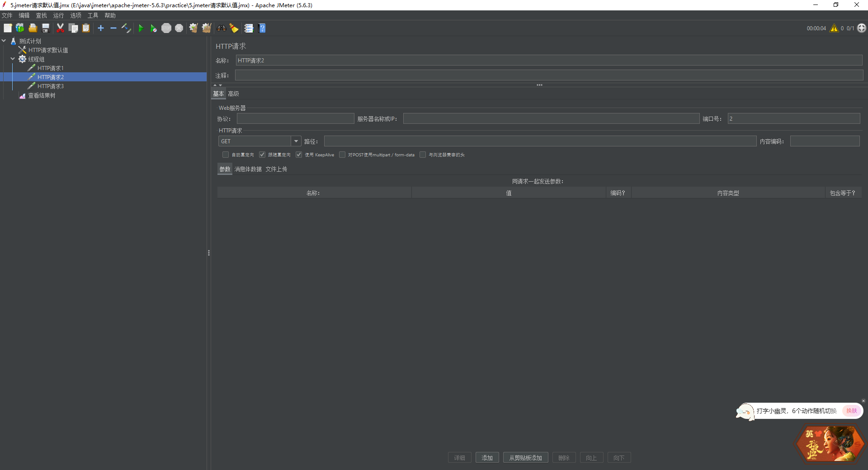Screen dimensions: 868x470
Task: Click the New test plan icon
Action: [8, 28]
